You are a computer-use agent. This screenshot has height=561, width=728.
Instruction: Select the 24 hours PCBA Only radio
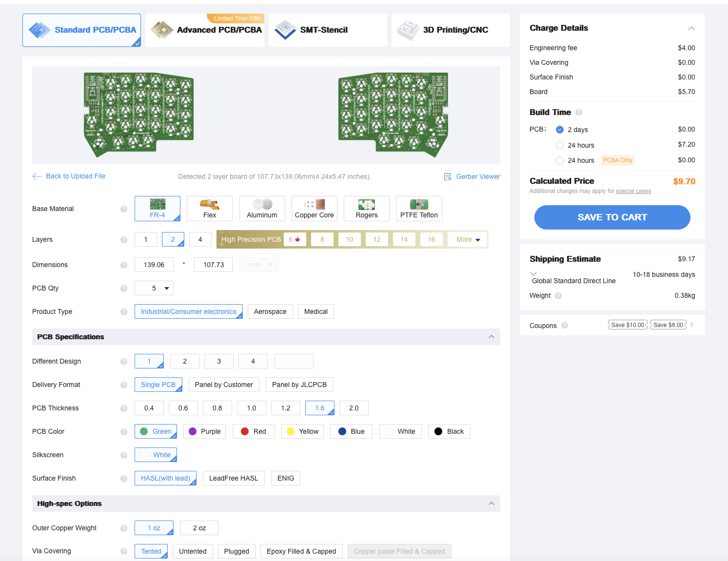coord(560,160)
